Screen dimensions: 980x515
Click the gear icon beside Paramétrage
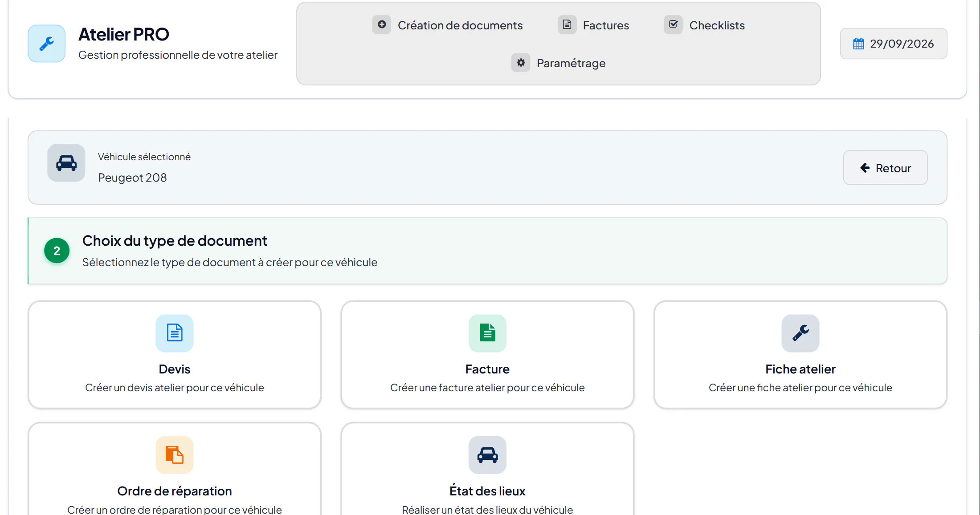tap(521, 63)
